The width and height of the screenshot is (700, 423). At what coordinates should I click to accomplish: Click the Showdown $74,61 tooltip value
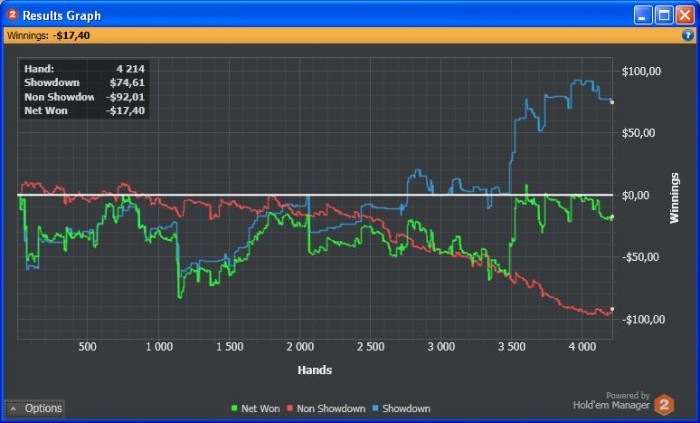pyautogui.click(x=127, y=83)
